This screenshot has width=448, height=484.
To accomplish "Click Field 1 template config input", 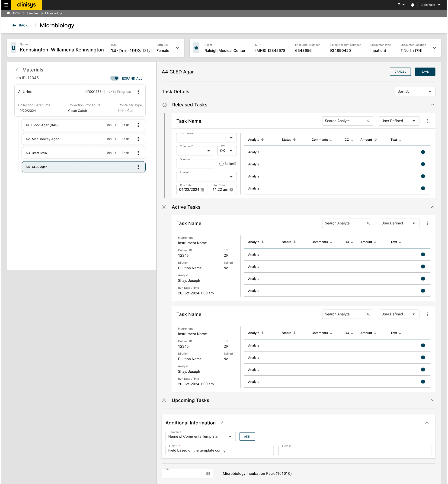I will [219, 450].
